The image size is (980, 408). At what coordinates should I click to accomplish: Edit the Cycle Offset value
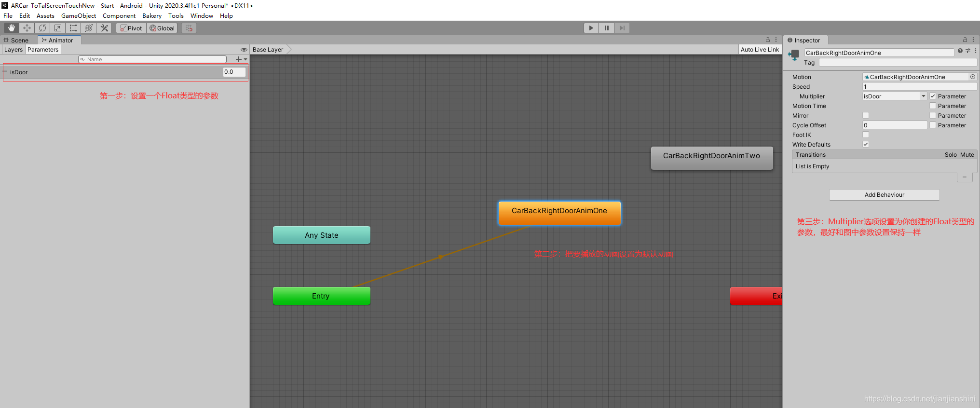tap(895, 125)
